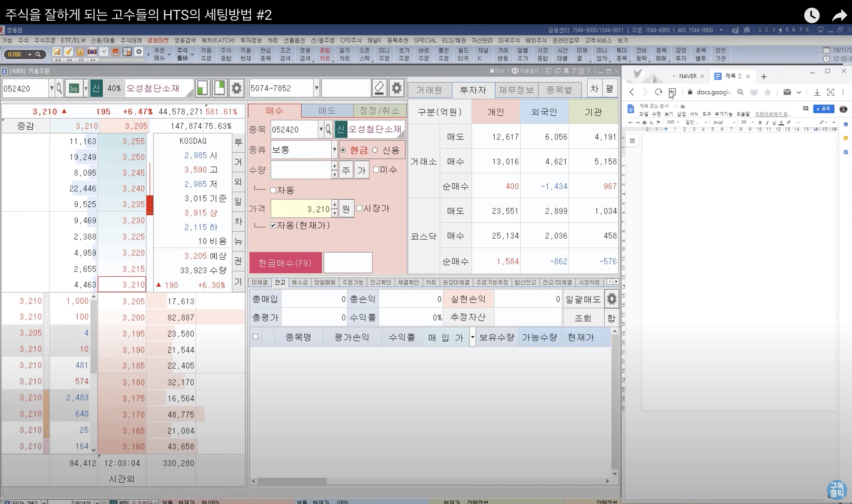Reload the Google Docs browser page

[658, 92]
